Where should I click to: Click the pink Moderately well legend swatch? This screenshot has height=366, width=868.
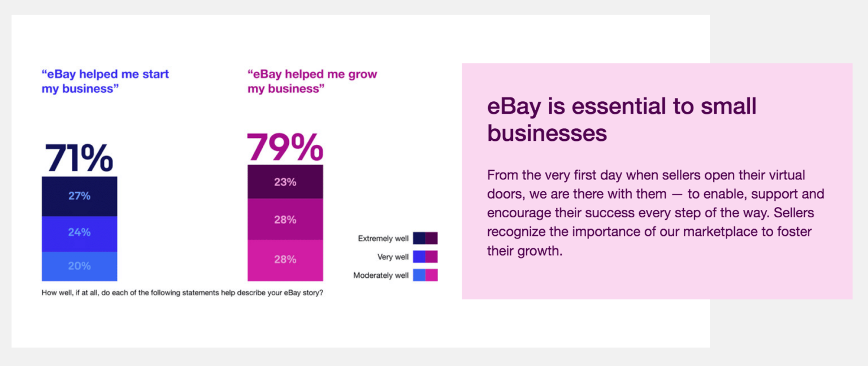(432, 275)
